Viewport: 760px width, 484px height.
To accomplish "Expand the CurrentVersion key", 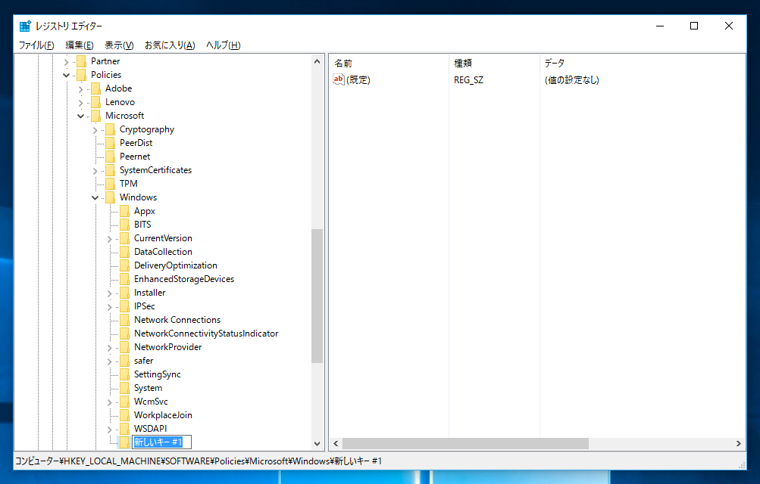I will point(110,238).
